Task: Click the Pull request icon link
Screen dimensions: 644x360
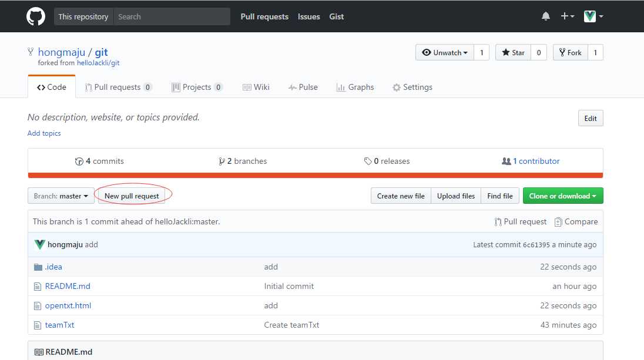Action: point(521,221)
